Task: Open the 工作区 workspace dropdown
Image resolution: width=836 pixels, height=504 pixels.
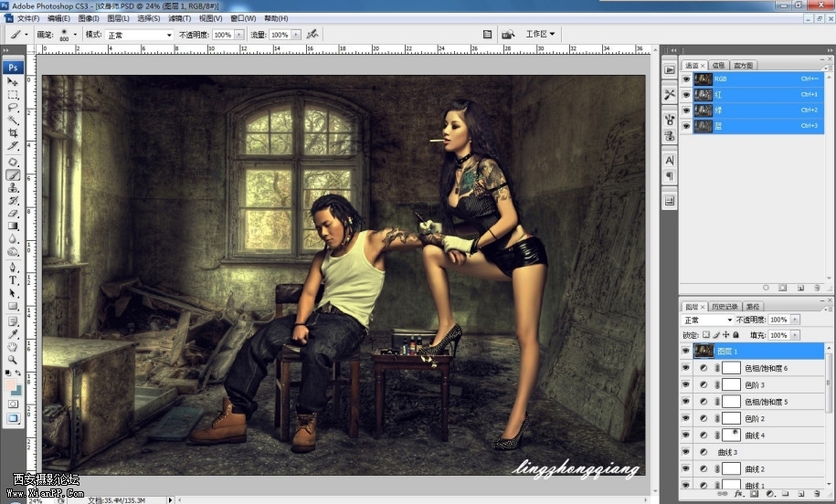Action: [540, 35]
